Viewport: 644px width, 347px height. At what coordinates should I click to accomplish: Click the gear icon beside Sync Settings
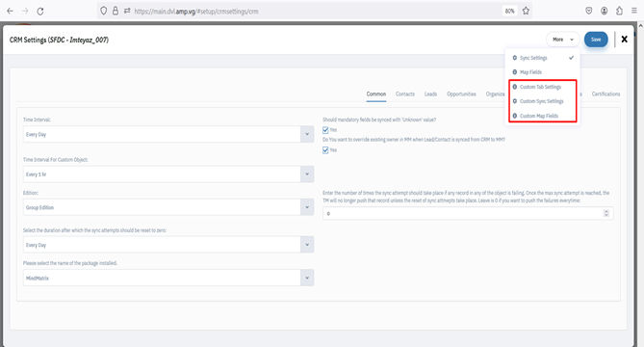point(515,58)
